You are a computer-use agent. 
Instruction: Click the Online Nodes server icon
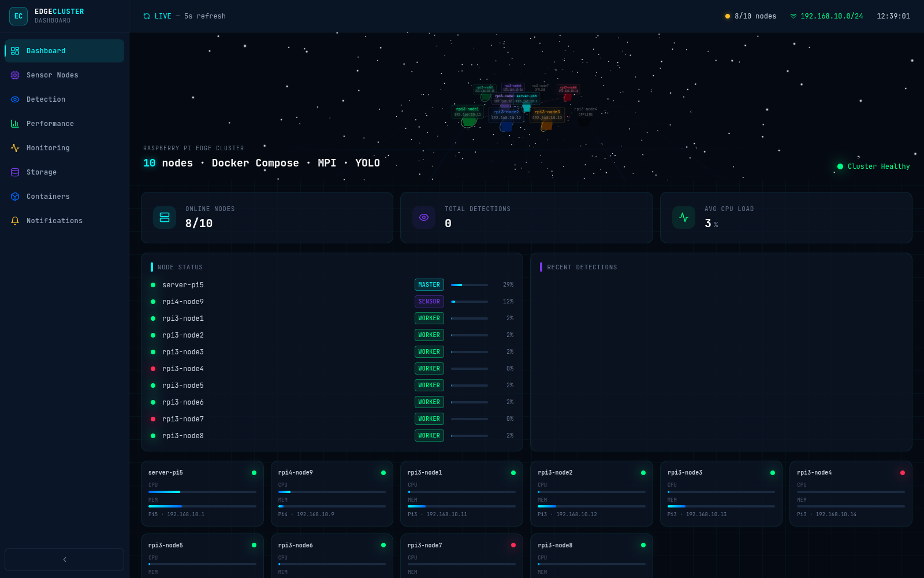pyautogui.click(x=165, y=217)
